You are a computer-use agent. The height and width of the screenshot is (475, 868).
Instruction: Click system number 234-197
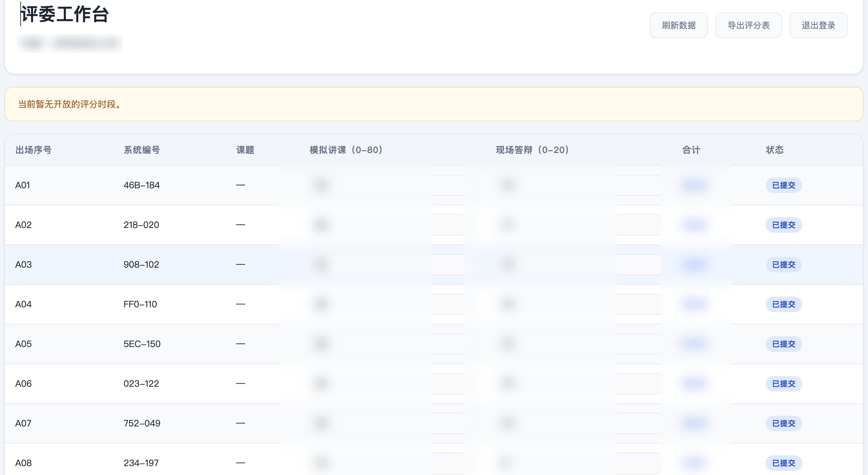coord(141,463)
